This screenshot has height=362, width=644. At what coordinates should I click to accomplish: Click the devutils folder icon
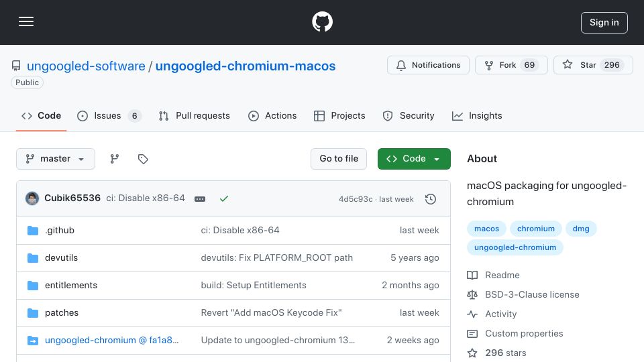point(33,258)
